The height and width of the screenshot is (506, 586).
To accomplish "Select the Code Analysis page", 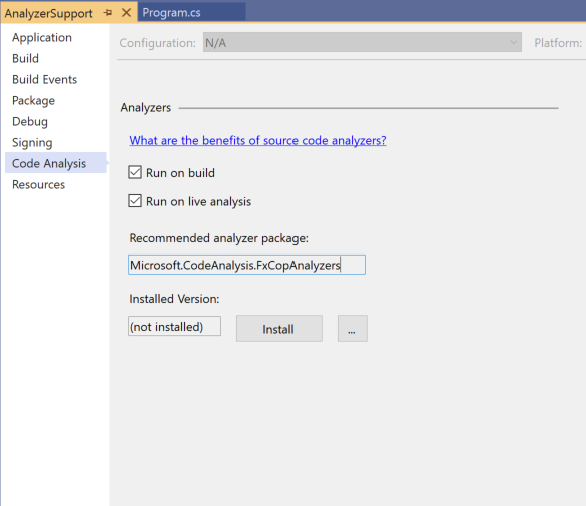I will pos(56,163).
